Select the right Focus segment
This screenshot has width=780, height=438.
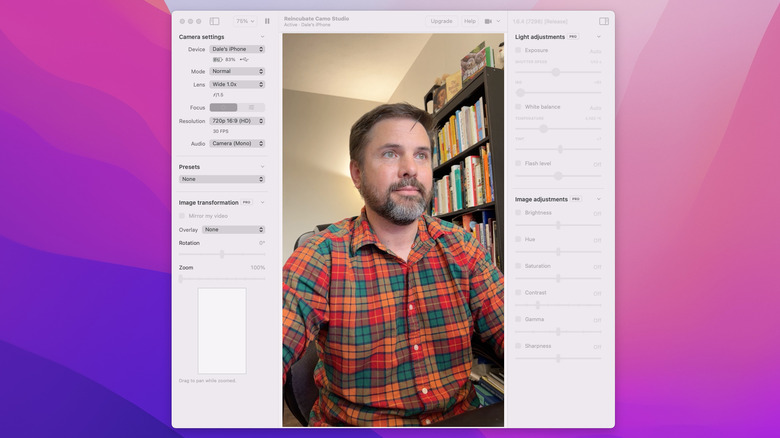coord(251,108)
